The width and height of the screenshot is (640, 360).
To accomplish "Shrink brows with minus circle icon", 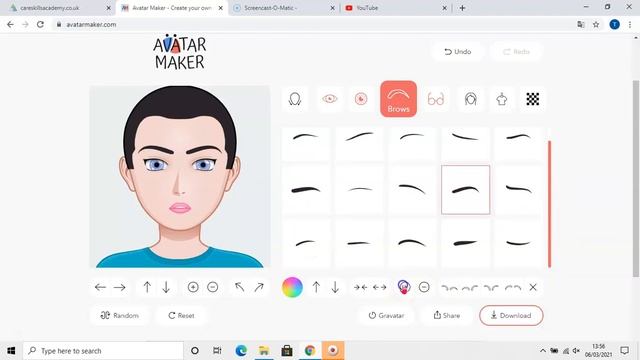I will (424, 287).
